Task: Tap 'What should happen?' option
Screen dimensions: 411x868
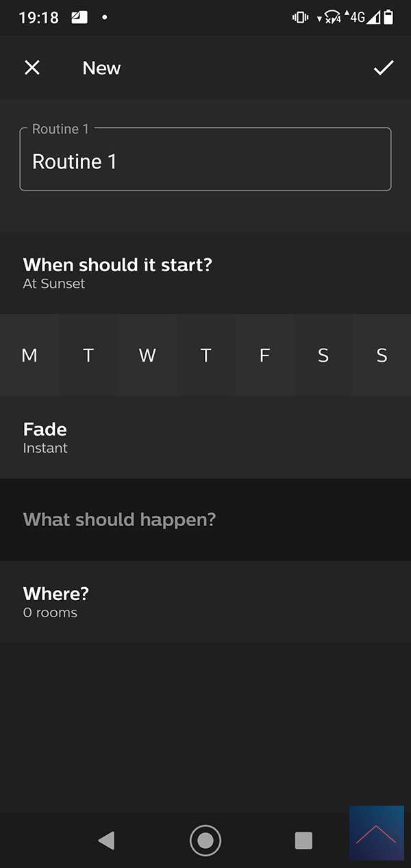Action: (x=206, y=519)
